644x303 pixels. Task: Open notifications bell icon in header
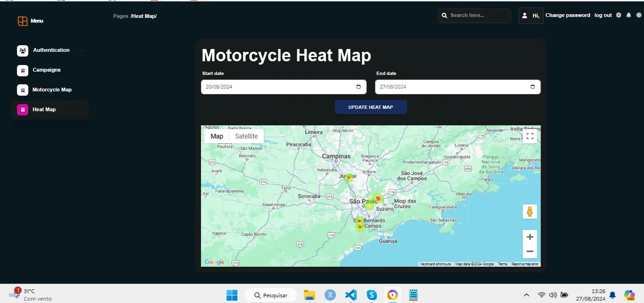[628, 15]
